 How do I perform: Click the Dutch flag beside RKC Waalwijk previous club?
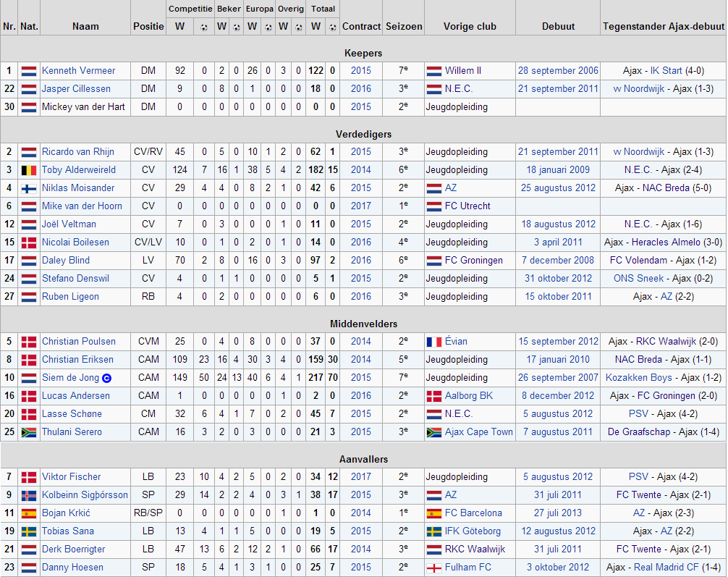click(434, 550)
